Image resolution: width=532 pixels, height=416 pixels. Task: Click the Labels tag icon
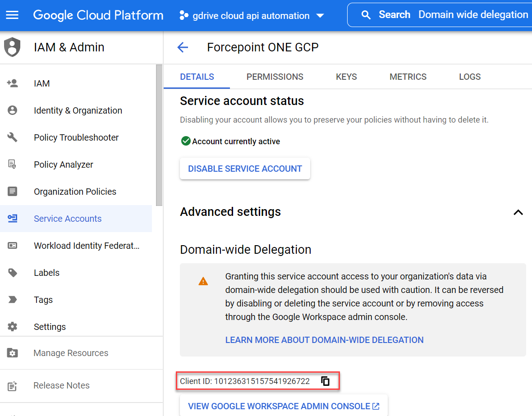(x=12, y=272)
